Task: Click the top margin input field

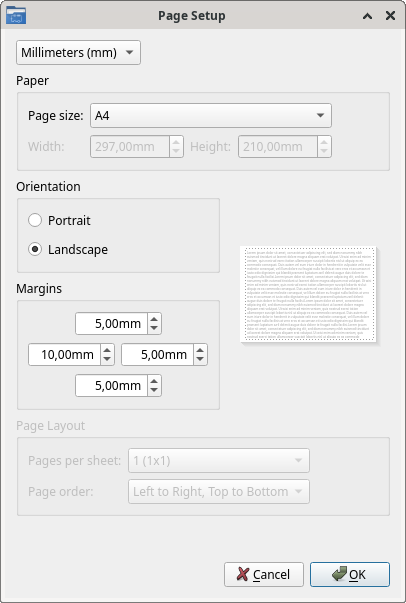Action: [x=111, y=324]
